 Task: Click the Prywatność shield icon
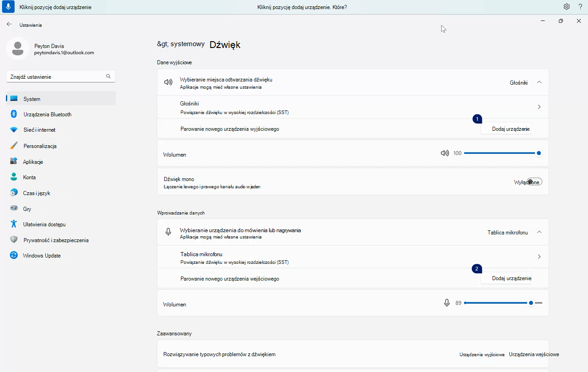tap(14, 240)
